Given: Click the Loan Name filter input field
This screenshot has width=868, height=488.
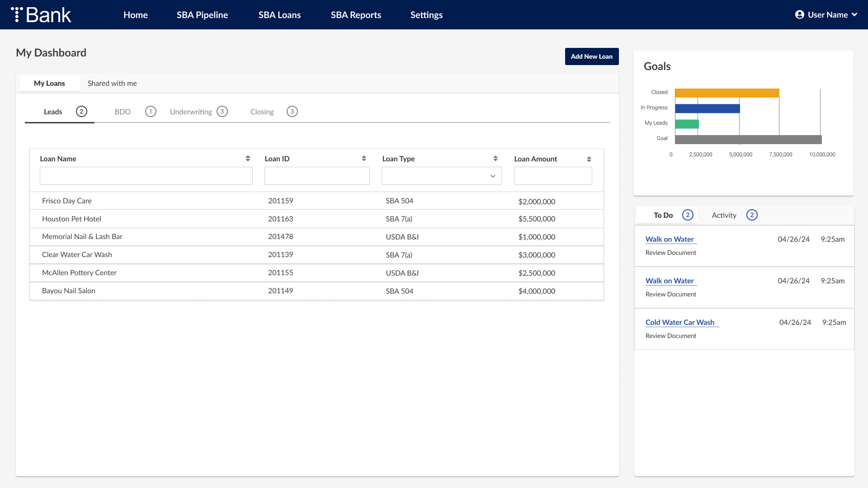Looking at the screenshot, I should (x=146, y=176).
